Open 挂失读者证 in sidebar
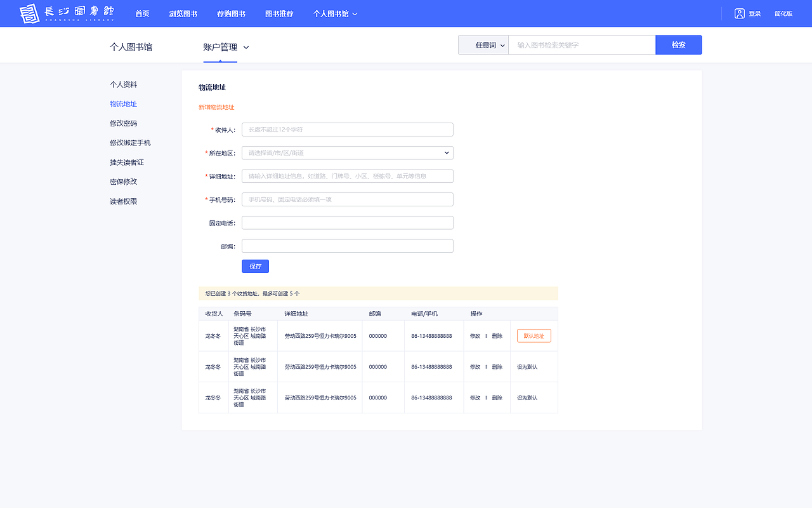The image size is (812, 508). [x=127, y=163]
